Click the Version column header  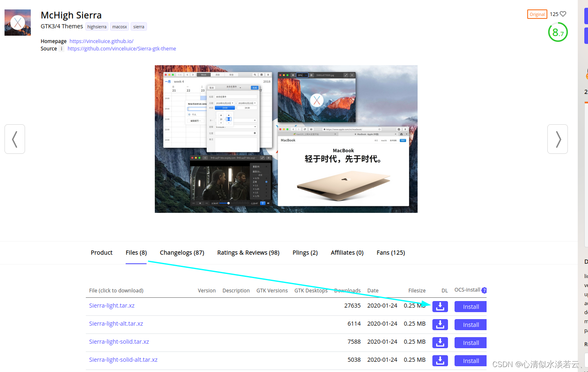pos(207,290)
